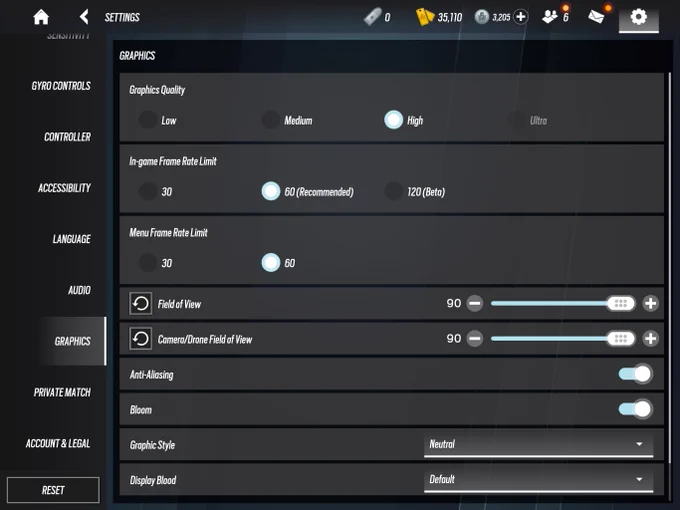Open the mail envelope icon

tap(596, 17)
